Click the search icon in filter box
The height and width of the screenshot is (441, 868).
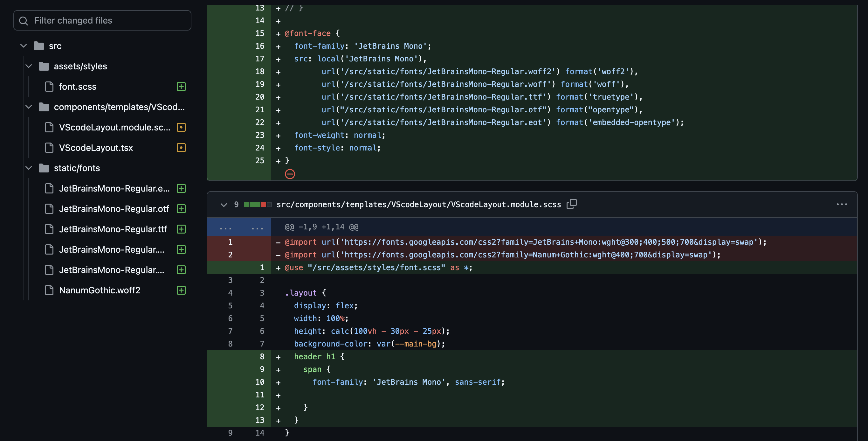click(x=23, y=21)
